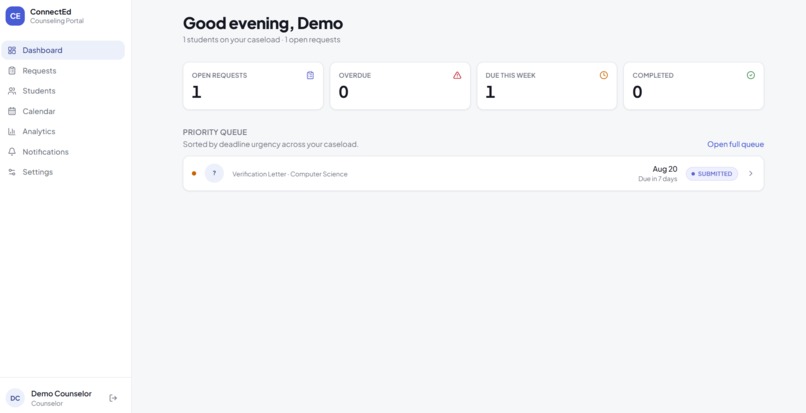
Task: Click the clipboard icon on Open Requests card
Action: click(x=310, y=75)
